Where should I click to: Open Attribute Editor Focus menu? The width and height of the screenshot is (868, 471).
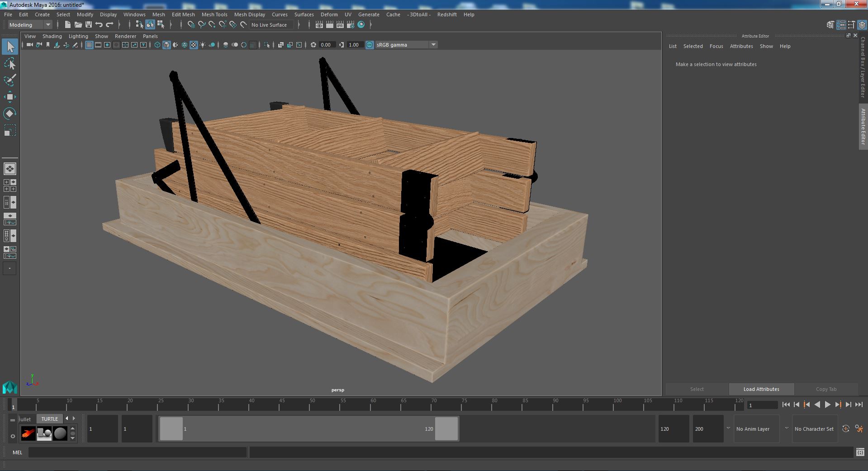click(716, 46)
